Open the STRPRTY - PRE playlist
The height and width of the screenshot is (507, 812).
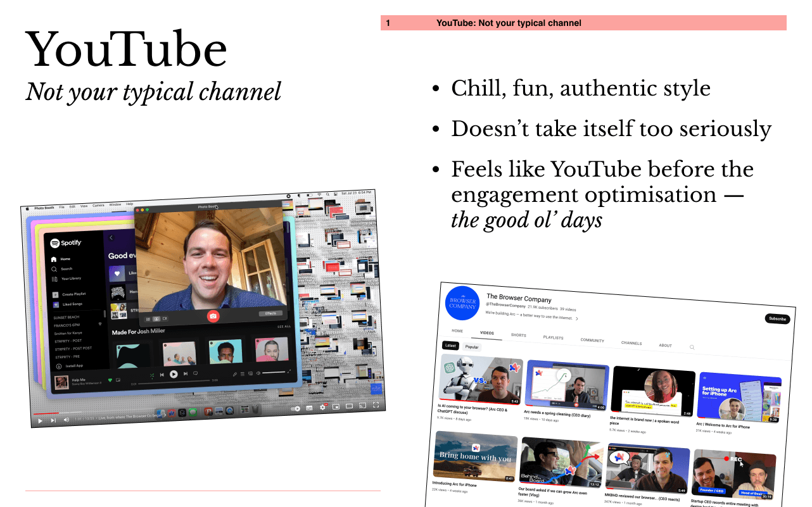[68, 356]
